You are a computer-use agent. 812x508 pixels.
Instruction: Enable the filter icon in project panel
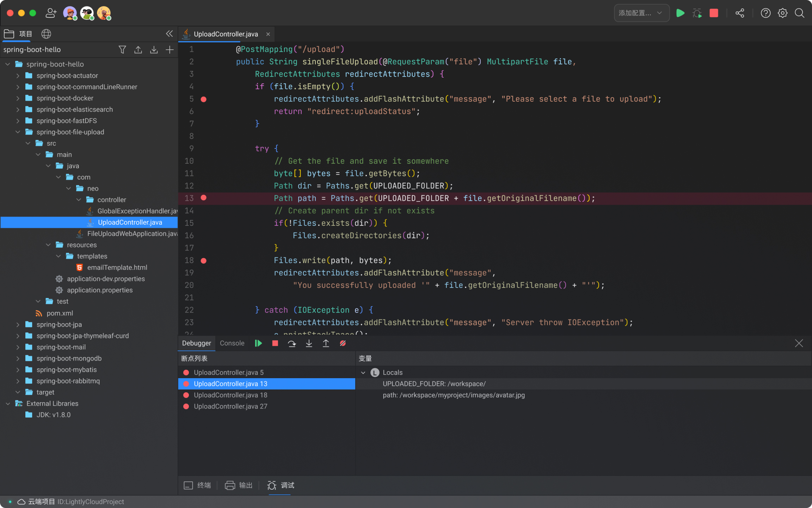[123, 50]
